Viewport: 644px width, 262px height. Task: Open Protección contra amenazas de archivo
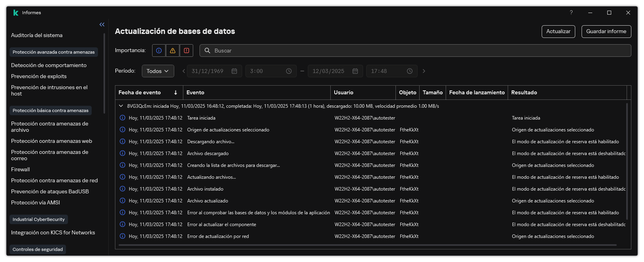[50, 127]
